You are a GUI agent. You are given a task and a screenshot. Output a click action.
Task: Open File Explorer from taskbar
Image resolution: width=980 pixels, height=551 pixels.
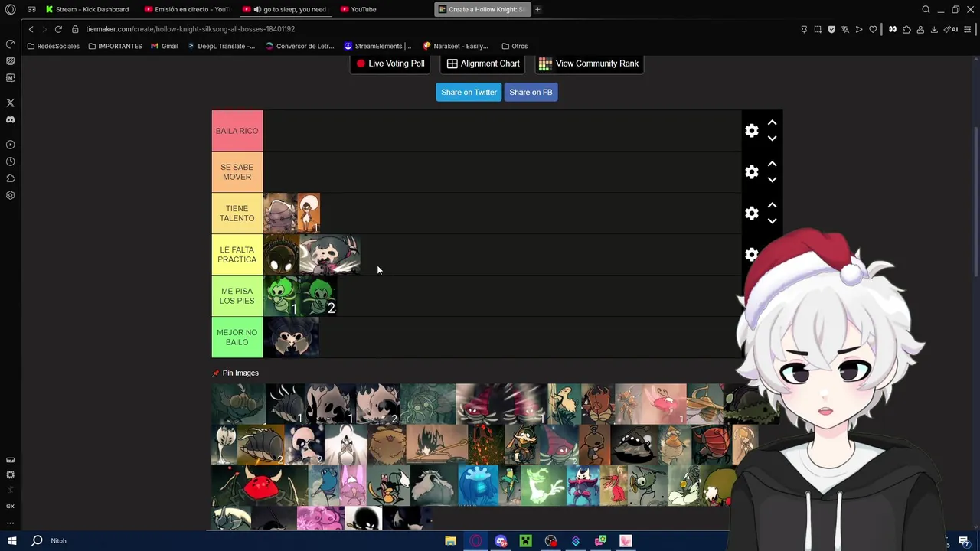[x=450, y=541]
